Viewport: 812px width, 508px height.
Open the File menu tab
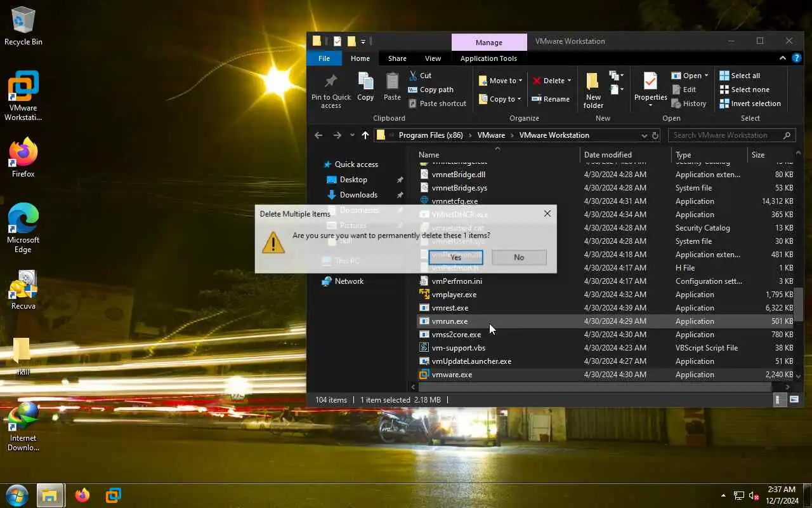(x=324, y=58)
